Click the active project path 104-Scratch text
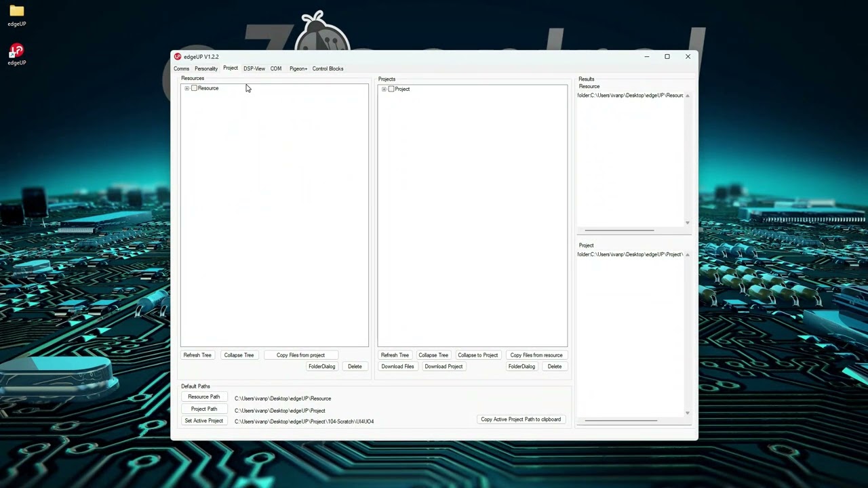Viewport: 868px width, 488px height. pyautogui.click(x=304, y=422)
